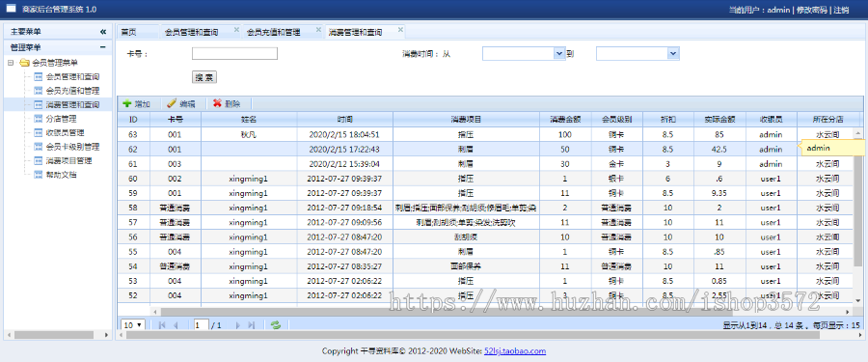
Task: Jump to the last page with pager icon
Action: tap(252, 325)
